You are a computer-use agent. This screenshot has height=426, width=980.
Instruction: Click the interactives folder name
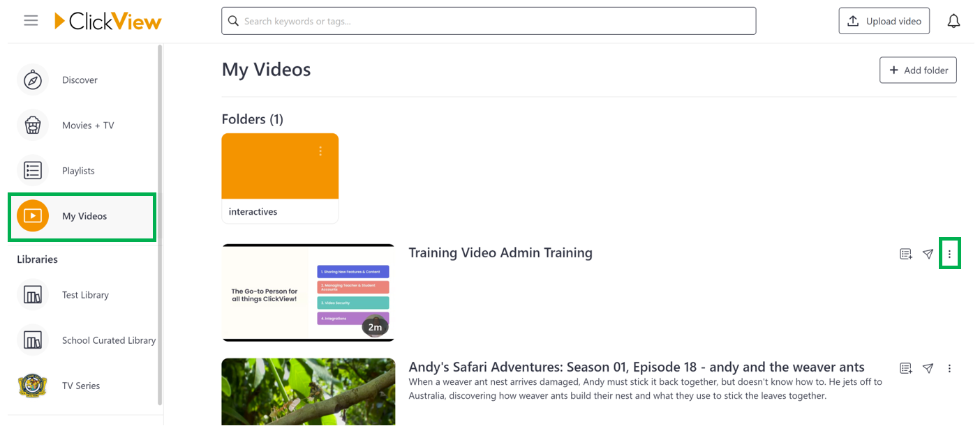coord(253,211)
